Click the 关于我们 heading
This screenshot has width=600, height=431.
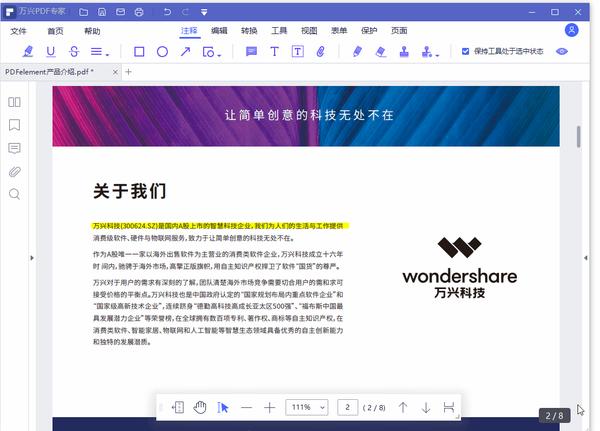click(130, 191)
